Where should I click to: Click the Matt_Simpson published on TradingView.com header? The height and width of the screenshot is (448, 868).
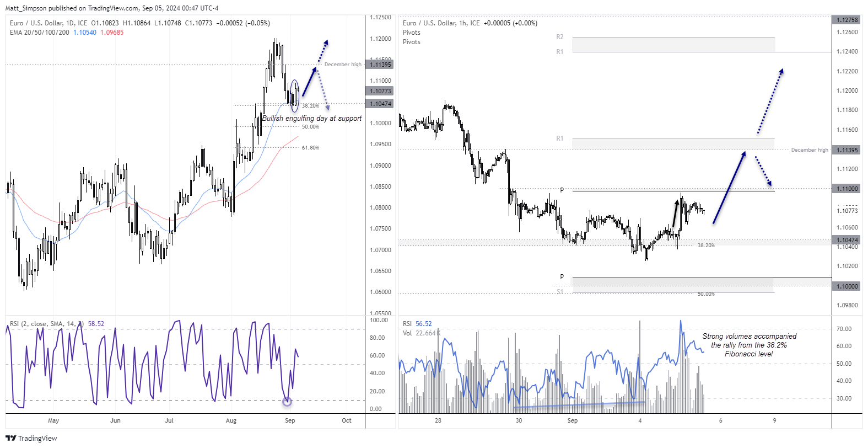(112, 8)
